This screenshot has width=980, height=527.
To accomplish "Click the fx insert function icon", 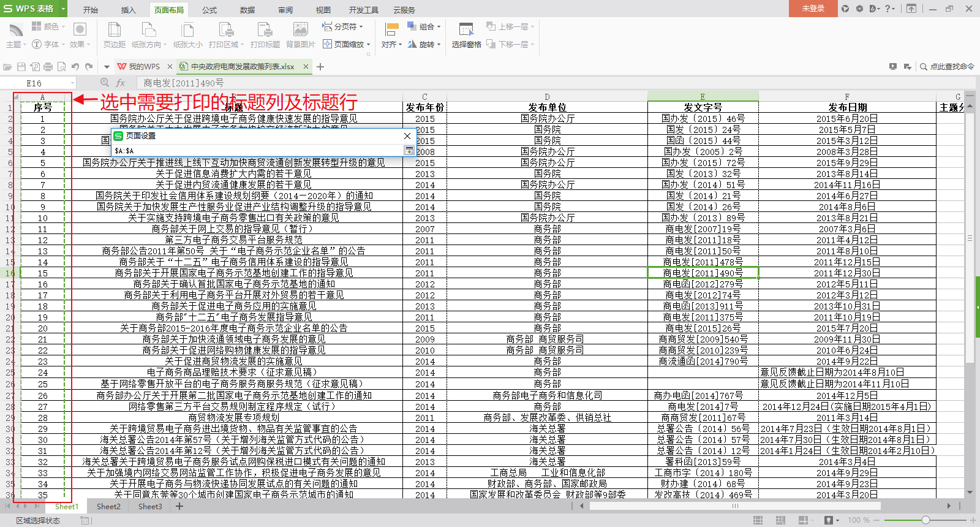I will pos(121,83).
